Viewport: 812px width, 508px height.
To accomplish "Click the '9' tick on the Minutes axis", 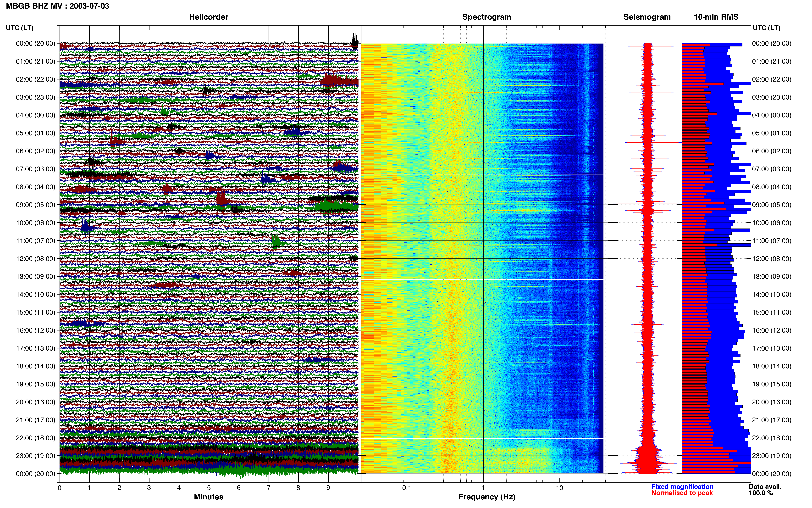I will point(328,488).
